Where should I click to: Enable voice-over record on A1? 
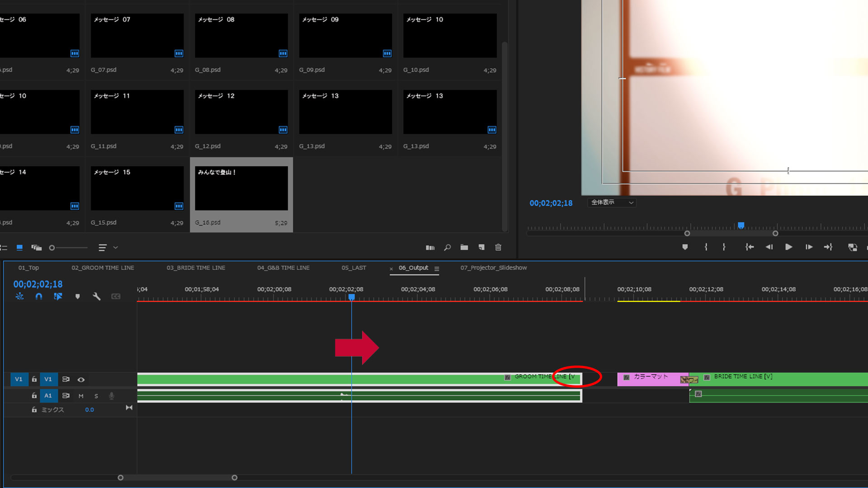pos(112,396)
